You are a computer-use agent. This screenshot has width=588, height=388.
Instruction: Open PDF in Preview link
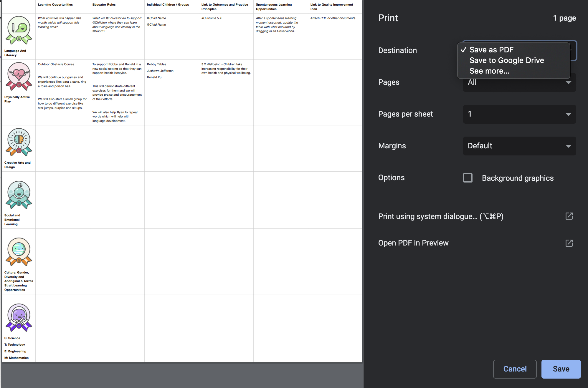click(413, 243)
